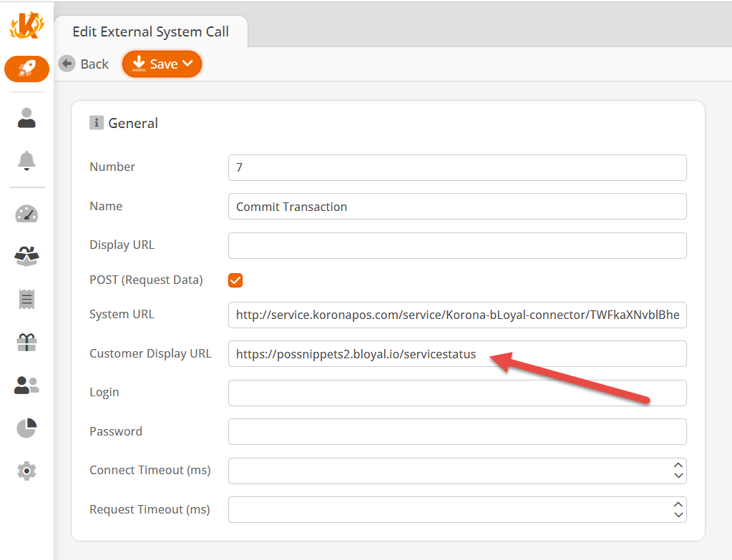Click the Password label

coord(116,431)
